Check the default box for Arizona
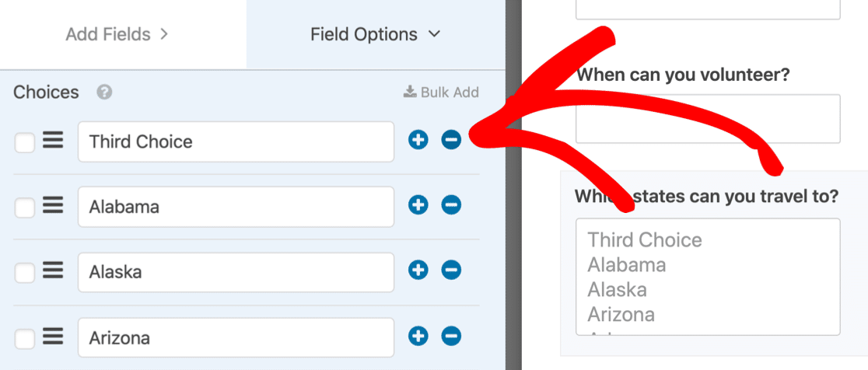The height and width of the screenshot is (370, 868). [x=24, y=338]
